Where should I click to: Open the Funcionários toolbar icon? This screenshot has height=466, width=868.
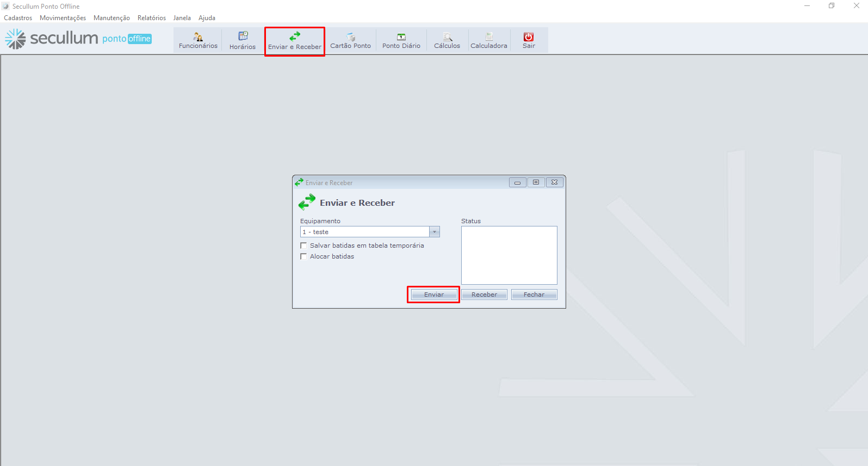(x=198, y=40)
